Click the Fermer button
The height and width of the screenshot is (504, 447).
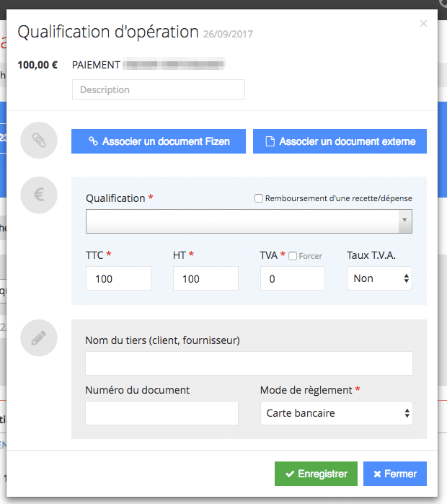click(x=395, y=474)
